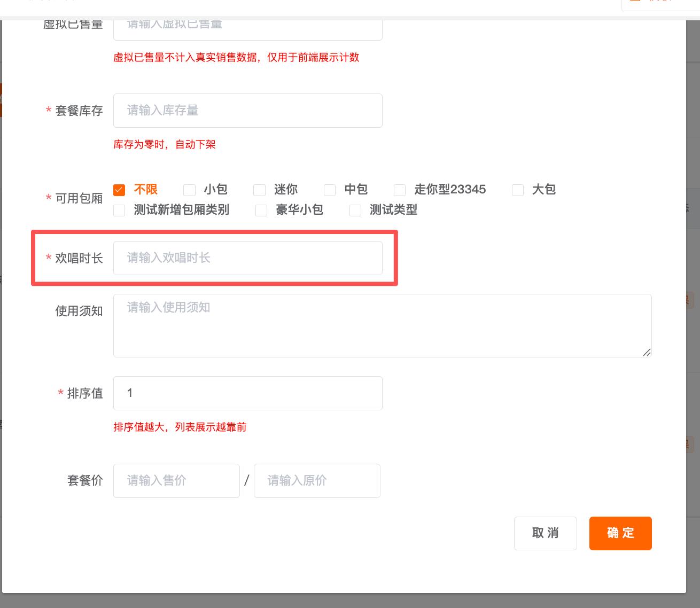This screenshot has height=608, width=700.
Task: Click the 欢唱时长 input field
Action: coord(247,258)
